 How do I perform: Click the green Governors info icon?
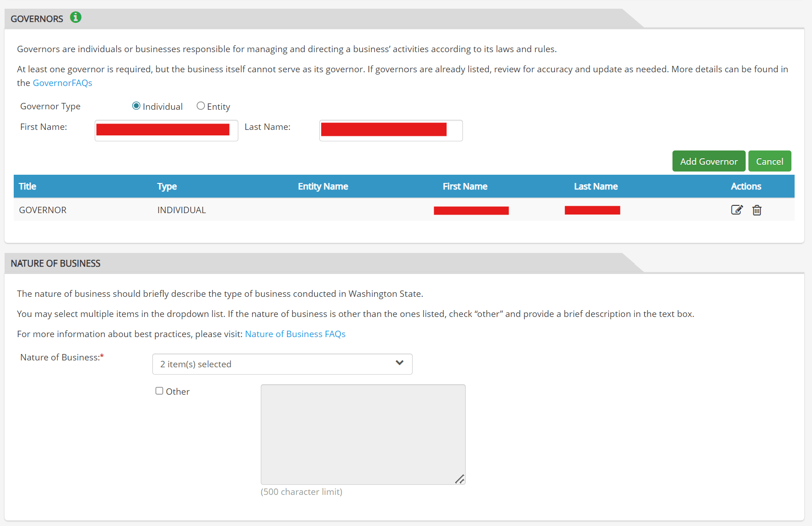coord(75,17)
